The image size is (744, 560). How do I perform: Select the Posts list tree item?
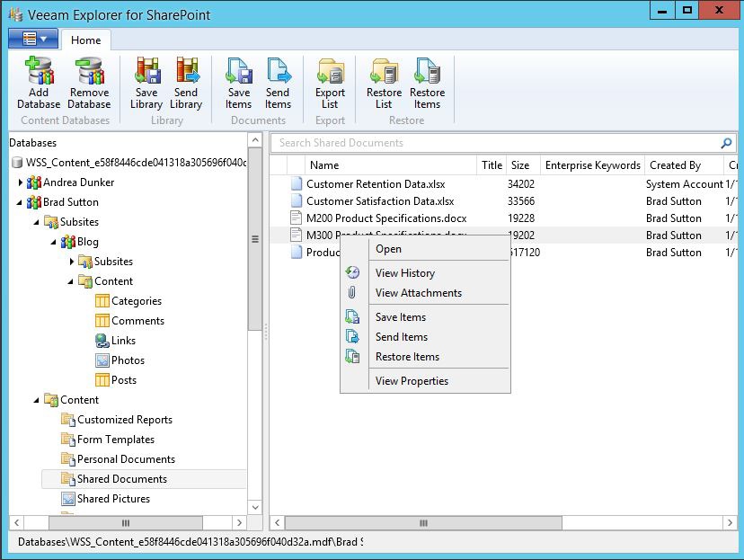124,380
